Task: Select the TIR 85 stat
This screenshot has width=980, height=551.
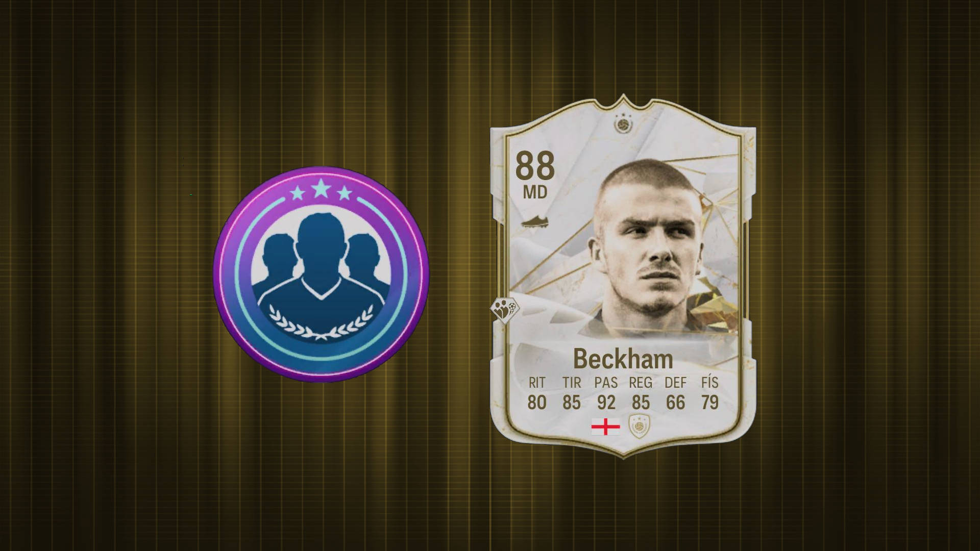Action: [571, 393]
